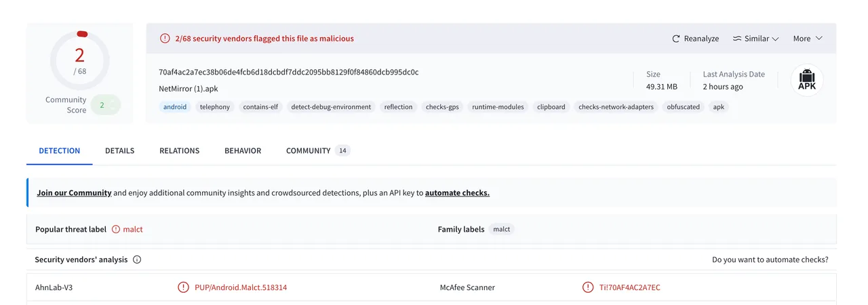
Task: Select the clipboard tag
Action: [x=551, y=107]
